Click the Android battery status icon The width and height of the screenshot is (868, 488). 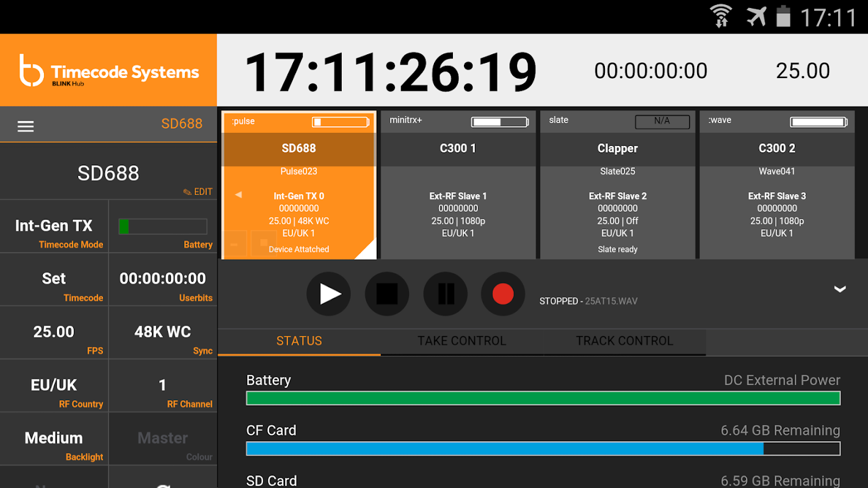click(x=783, y=16)
